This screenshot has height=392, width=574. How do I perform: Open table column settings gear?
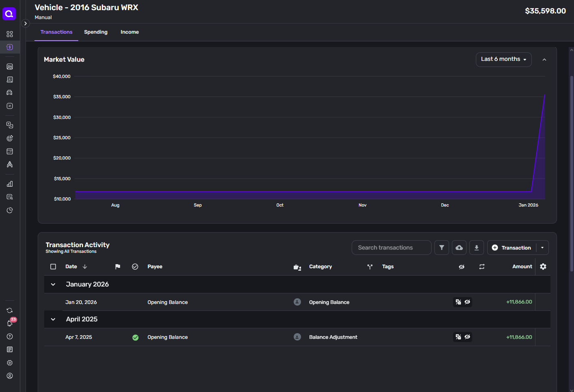(543, 267)
